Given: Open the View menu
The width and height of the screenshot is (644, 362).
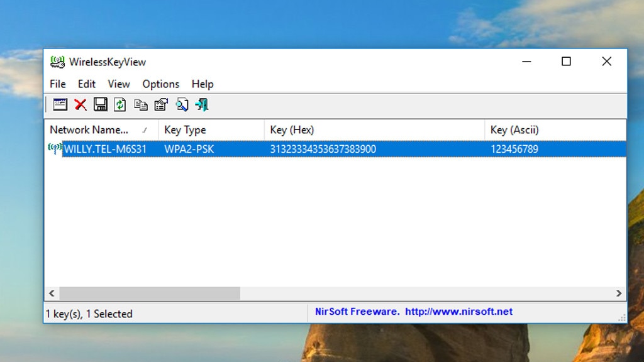Looking at the screenshot, I should [x=119, y=84].
